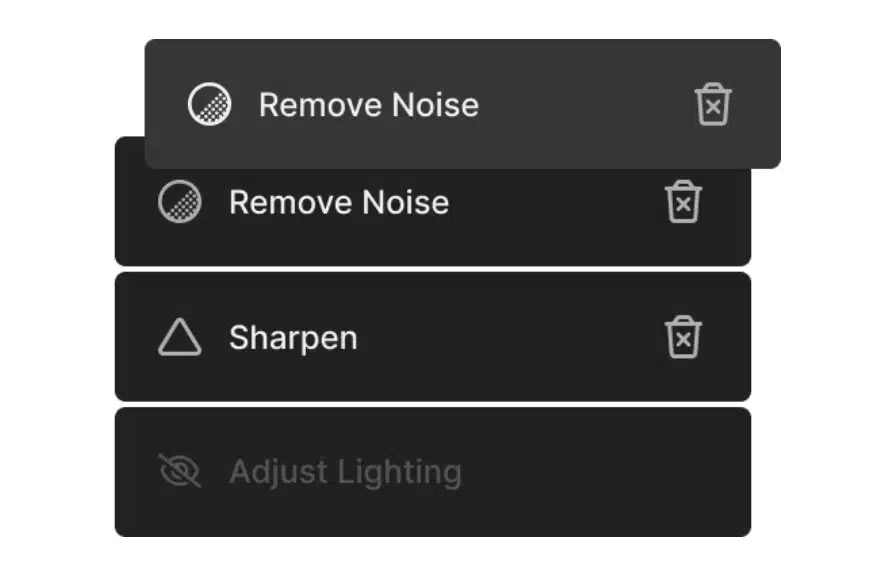Click gap between darker Remove Noise label and trash
Screen dimensions: 888x576
click(556, 202)
